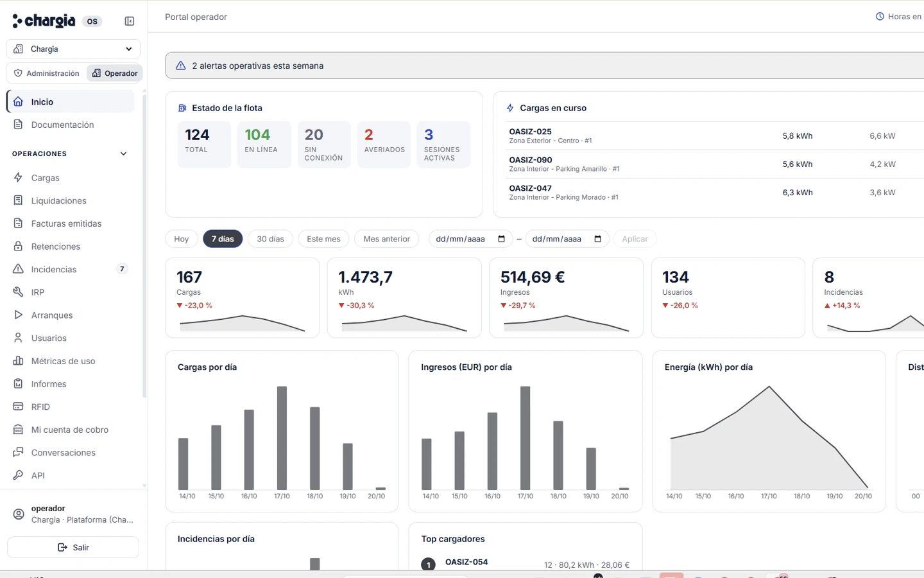924x578 pixels.
Task: Open Liquidaciones in the sidebar
Action: point(71,201)
